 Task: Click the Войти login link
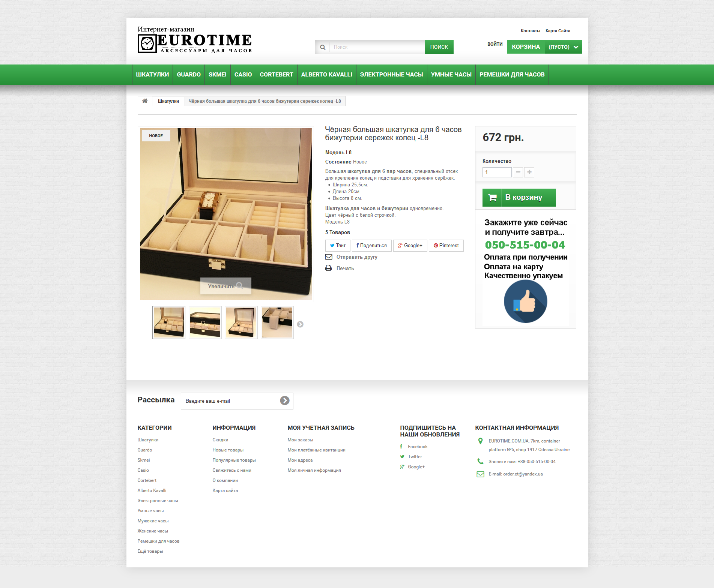point(495,44)
